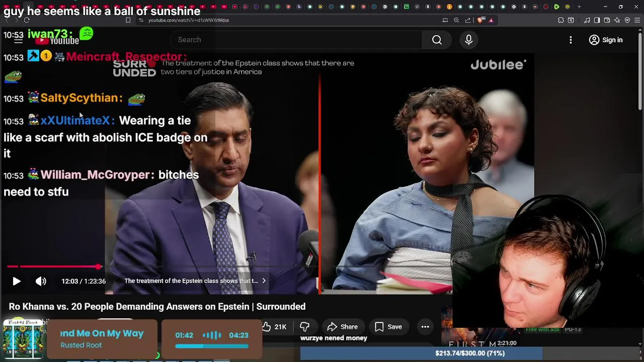
Task: Click the picture-in-picture screen icon in address bar
Action: coord(445,20)
